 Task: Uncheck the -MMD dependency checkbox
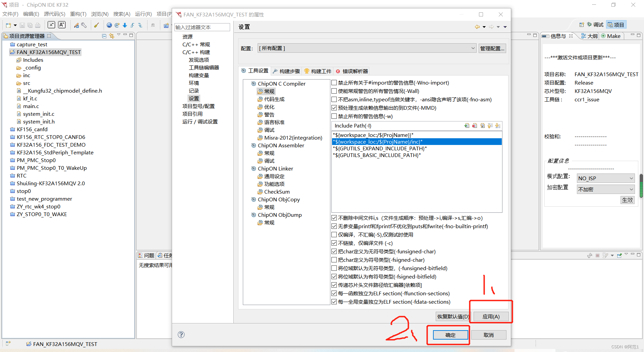point(334,108)
